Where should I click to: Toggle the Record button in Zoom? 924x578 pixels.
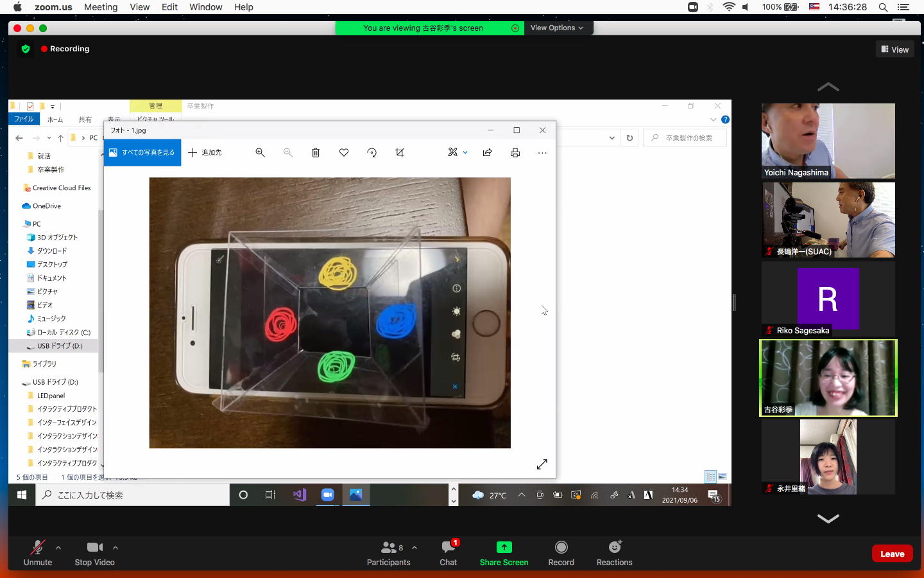pyautogui.click(x=561, y=553)
